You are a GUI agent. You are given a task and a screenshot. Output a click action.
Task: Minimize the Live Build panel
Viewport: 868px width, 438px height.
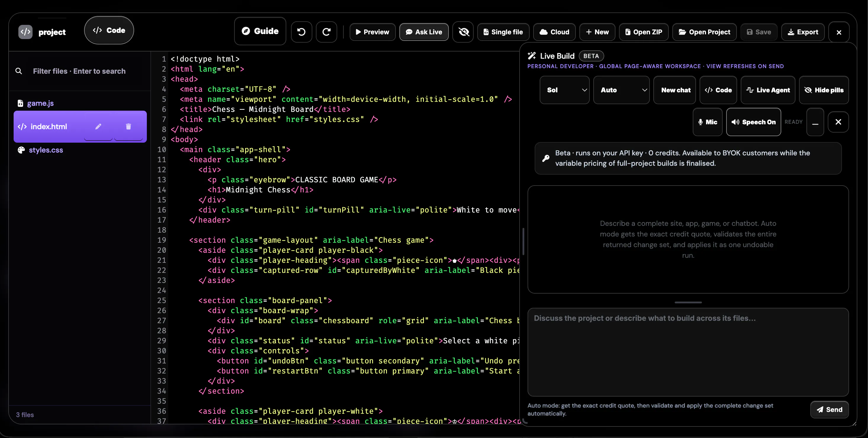pyautogui.click(x=815, y=122)
